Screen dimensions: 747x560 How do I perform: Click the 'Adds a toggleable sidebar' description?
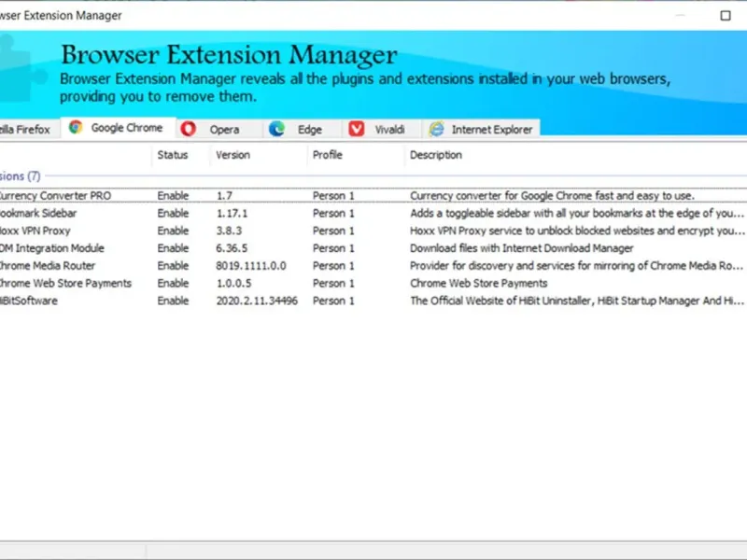[x=577, y=214]
